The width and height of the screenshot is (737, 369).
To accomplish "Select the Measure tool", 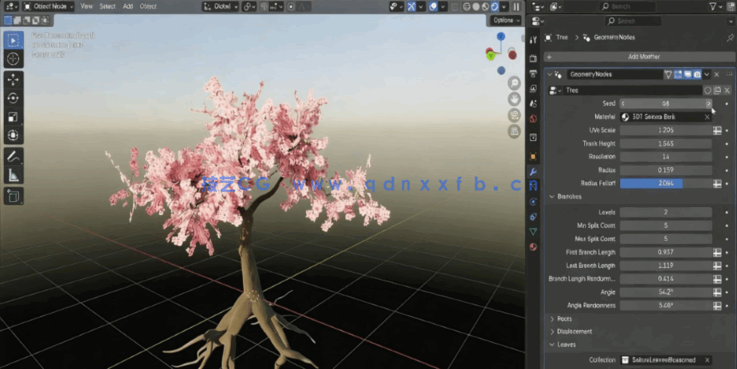I will click(x=14, y=175).
